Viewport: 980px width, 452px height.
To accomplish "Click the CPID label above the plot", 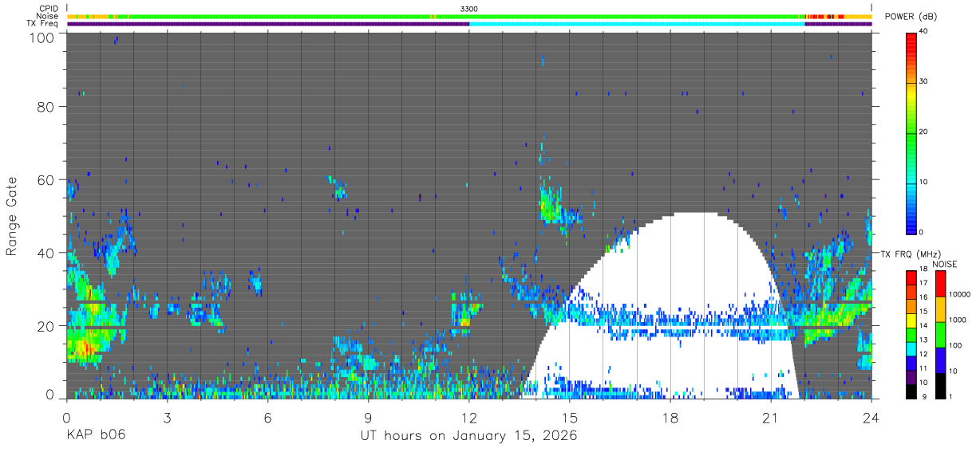I will (x=48, y=8).
